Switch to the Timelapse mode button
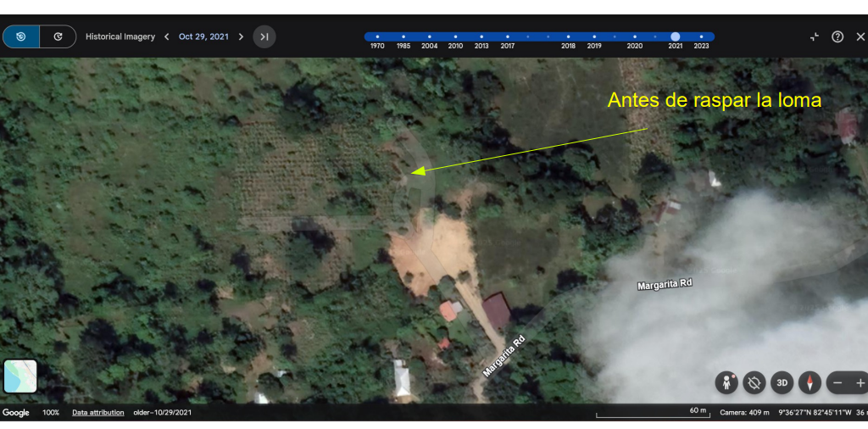Screen dimensions: 868x429 (58, 36)
